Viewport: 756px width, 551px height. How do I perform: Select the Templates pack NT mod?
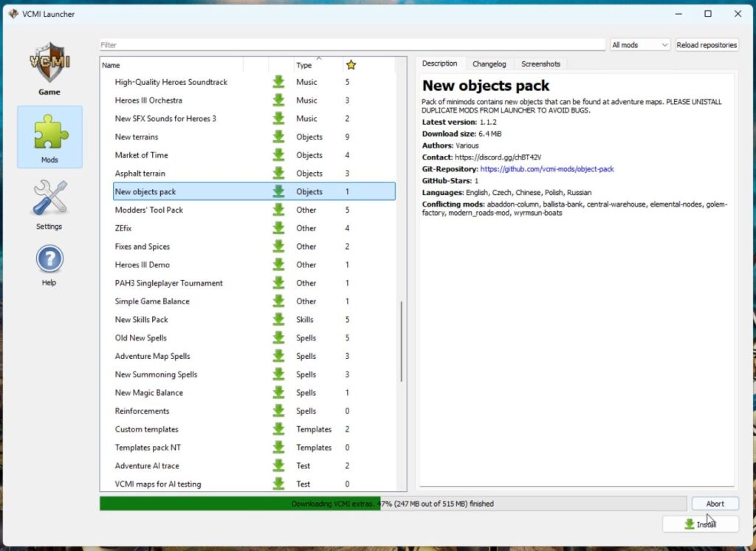[x=254, y=448]
